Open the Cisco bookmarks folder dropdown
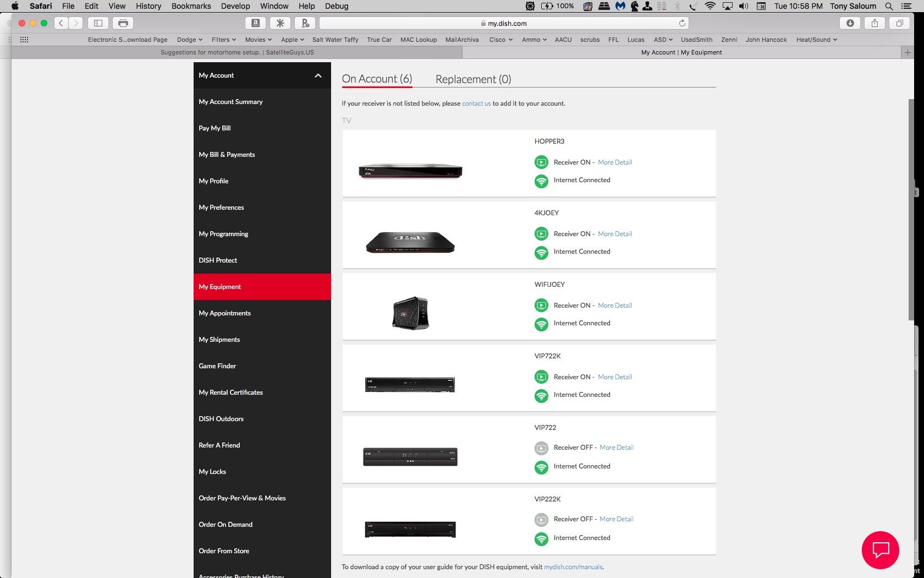The height and width of the screenshot is (578, 924). [501, 40]
